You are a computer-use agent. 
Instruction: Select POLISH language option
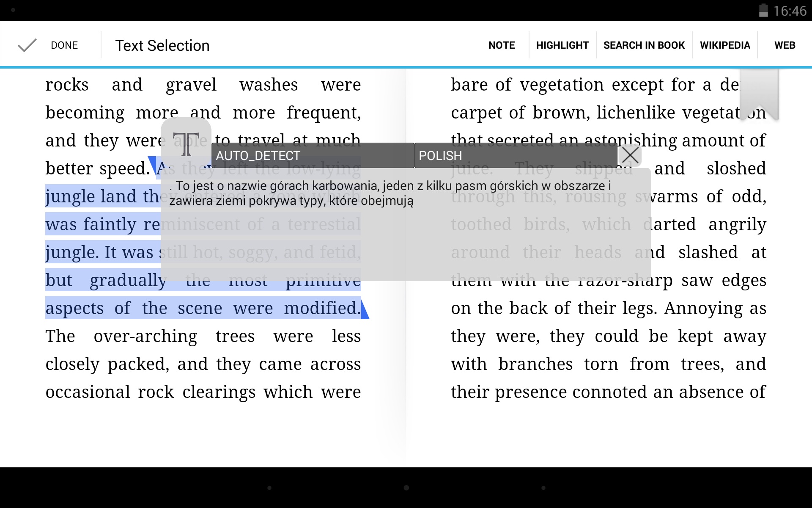click(x=440, y=155)
